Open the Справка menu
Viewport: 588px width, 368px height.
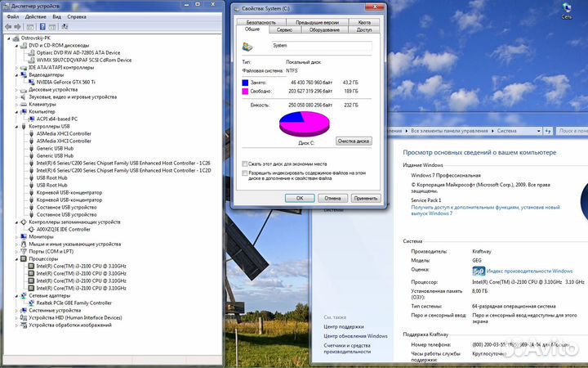click(x=77, y=17)
